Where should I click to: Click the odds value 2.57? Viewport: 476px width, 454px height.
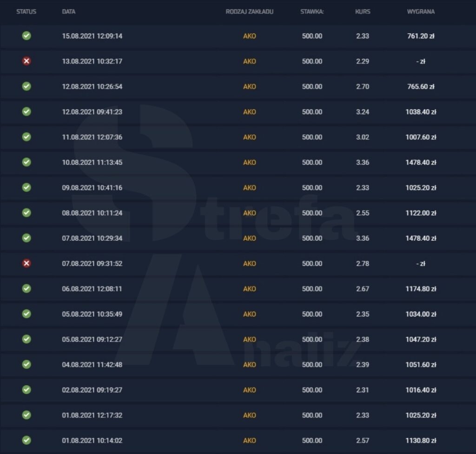click(363, 441)
